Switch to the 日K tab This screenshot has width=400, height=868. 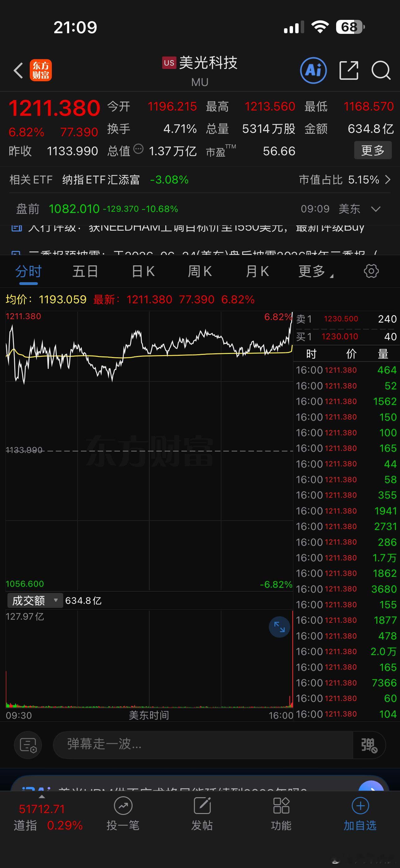point(143,271)
